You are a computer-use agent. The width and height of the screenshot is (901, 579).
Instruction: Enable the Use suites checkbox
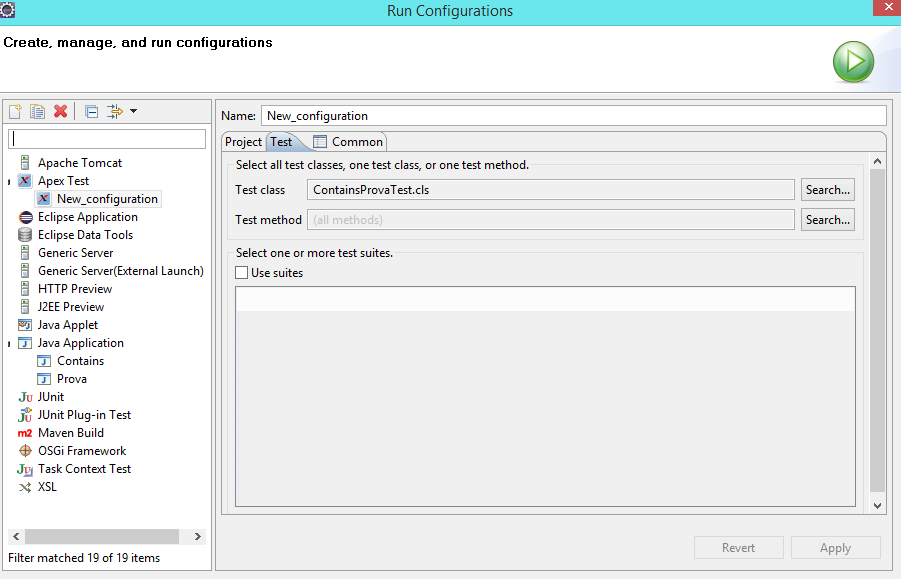point(242,273)
